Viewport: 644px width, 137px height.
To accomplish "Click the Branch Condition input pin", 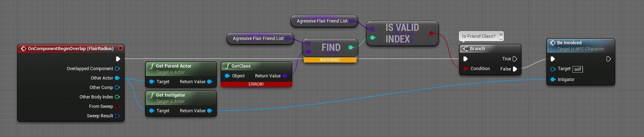I will click(x=466, y=69).
